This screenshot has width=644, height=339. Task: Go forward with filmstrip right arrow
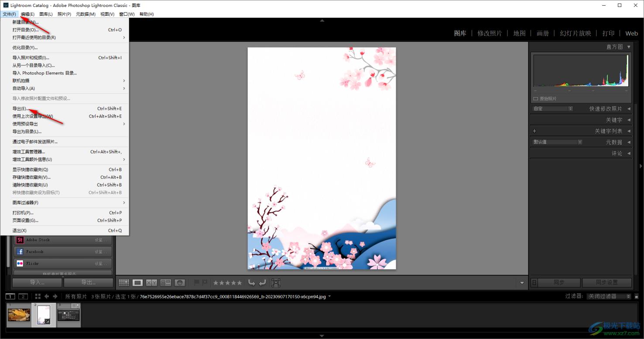pyautogui.click(x=55, y=296)
